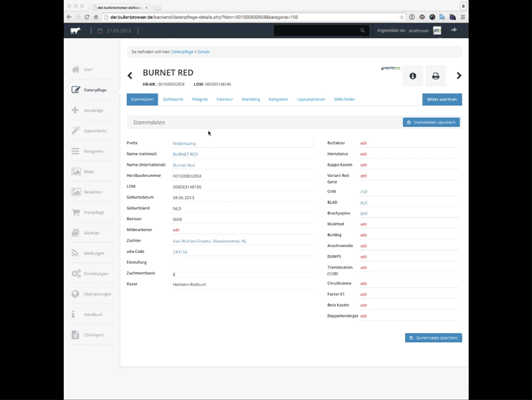Viewport: 532px width, 400px height.
Task: Go to next bull with right arrow
Action: [459, 76]
